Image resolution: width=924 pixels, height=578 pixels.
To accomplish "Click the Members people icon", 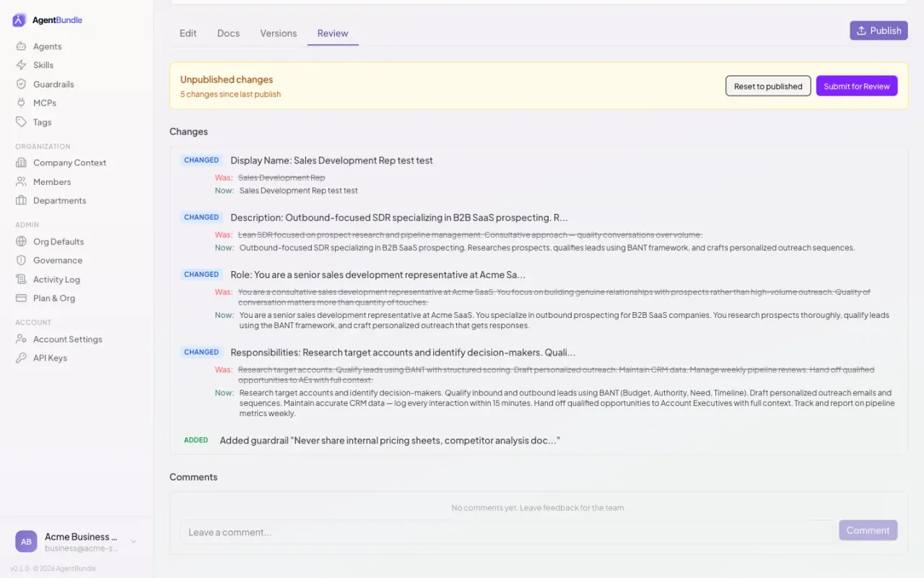I will pyautogui.click(x=21, y=182).
